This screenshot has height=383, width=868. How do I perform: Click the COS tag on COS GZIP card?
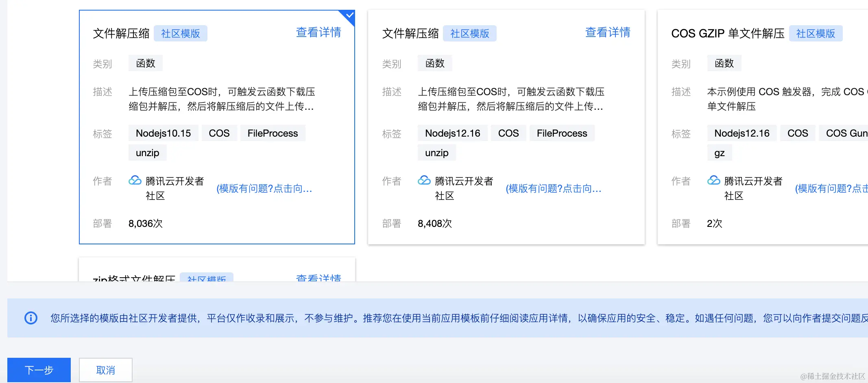[x=798, y=133]
